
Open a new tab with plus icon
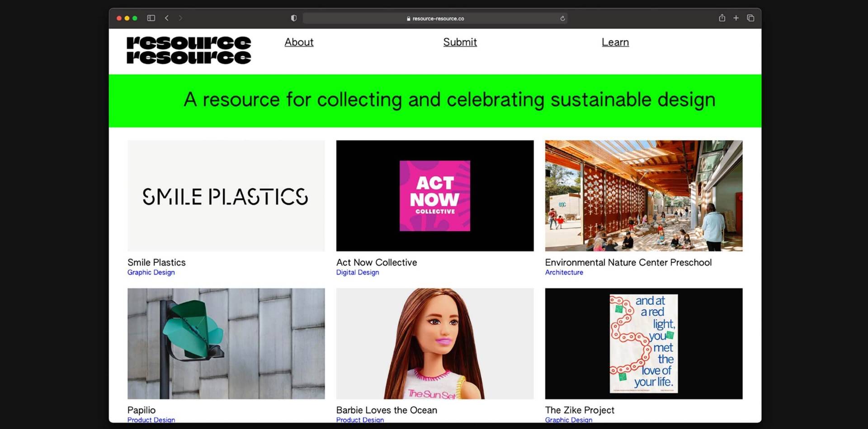(736, 18)
